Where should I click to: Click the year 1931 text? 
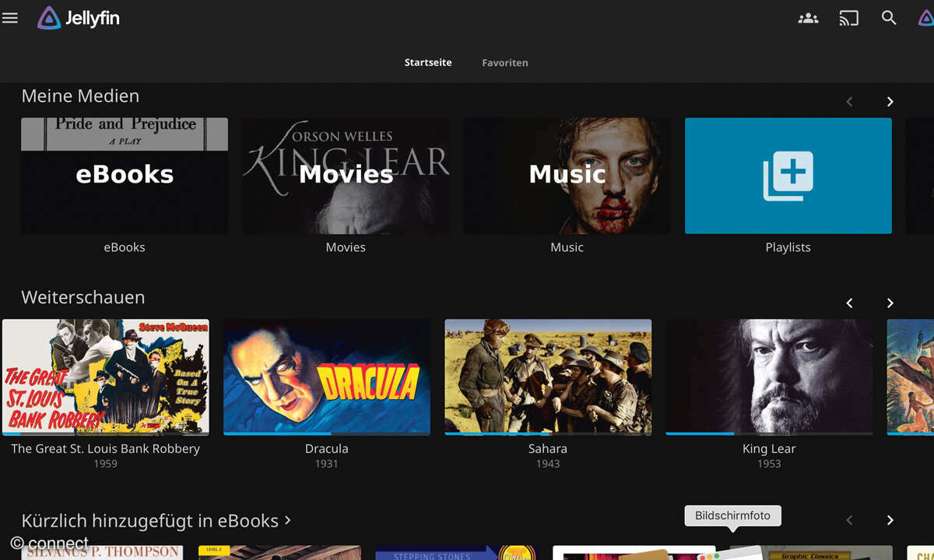tap(327, 464)
